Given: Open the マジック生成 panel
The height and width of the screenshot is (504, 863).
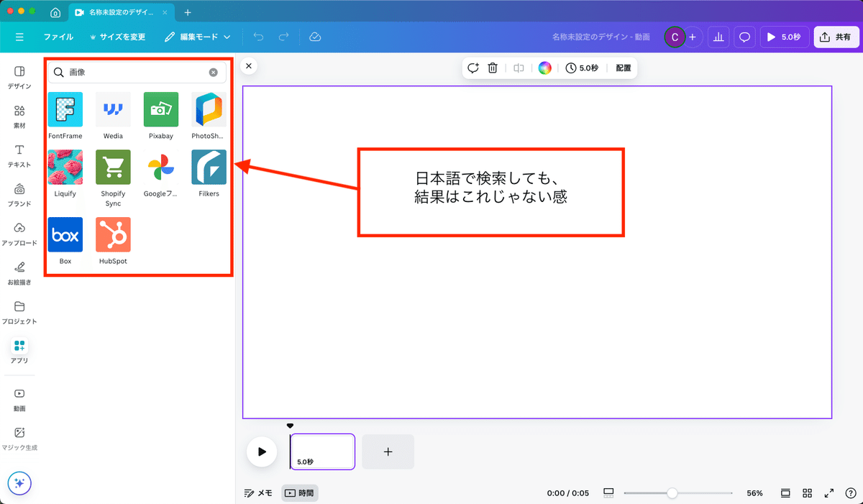Looking at the screenshot, I should [19, 439].
